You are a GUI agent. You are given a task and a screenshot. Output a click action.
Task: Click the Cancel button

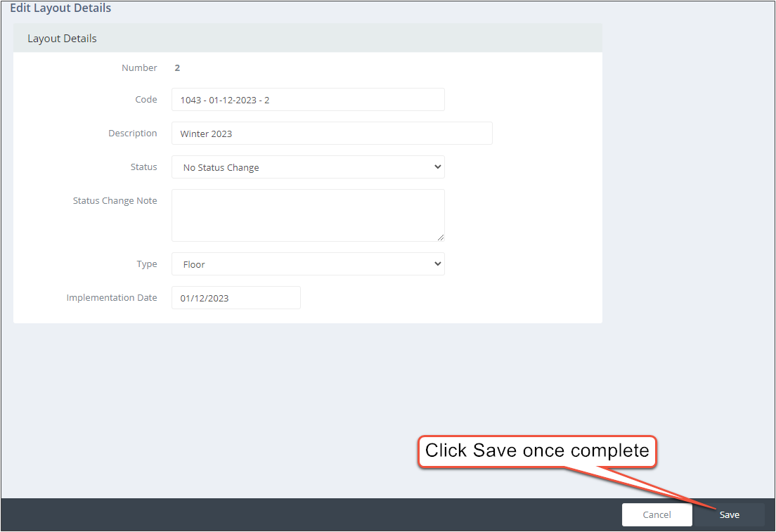[x=657, y=514]
